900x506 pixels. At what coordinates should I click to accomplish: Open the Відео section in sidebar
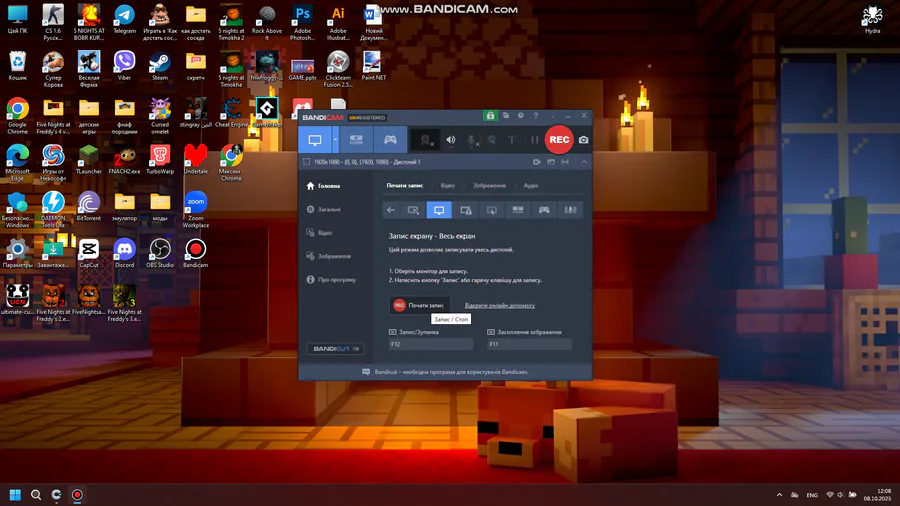[319, 233]
